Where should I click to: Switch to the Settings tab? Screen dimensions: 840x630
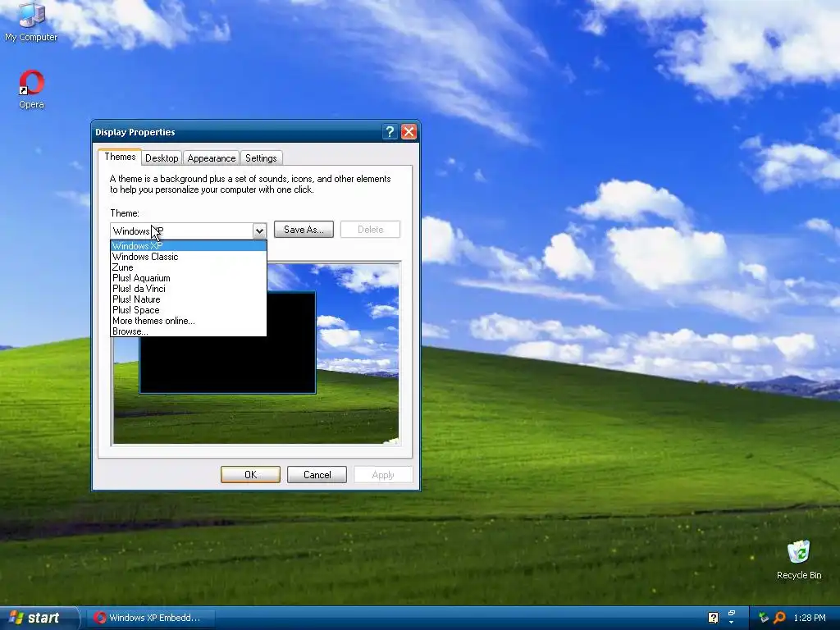(261, 158)
